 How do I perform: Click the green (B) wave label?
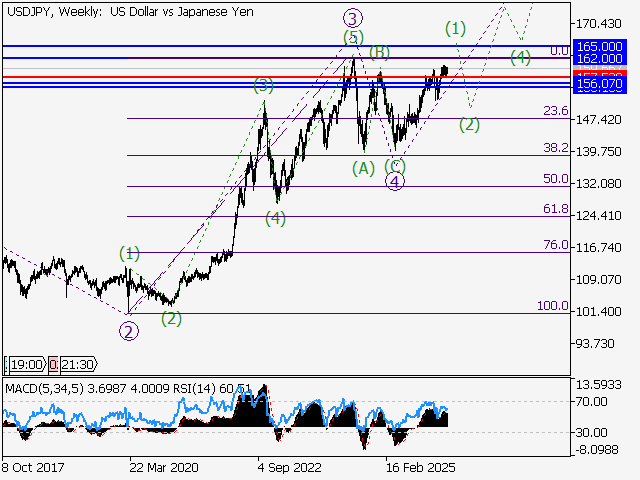click(379, 51)
